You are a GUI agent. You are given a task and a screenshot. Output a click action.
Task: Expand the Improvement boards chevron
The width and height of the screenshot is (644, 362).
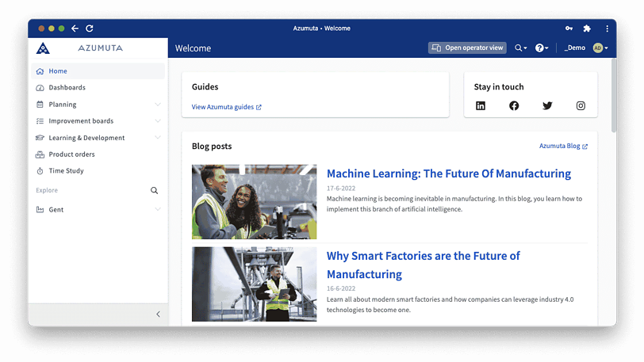pyautogui.click(x=158, y=120)
